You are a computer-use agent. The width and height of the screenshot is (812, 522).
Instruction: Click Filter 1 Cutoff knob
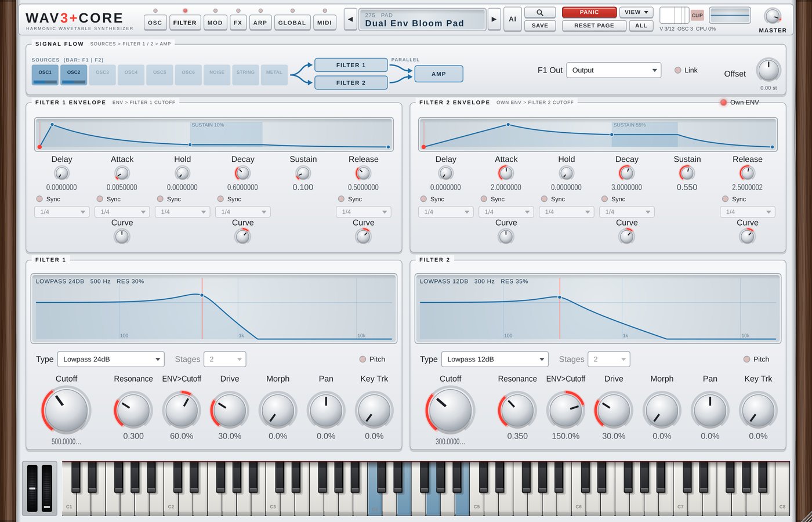tap(66, 409)
